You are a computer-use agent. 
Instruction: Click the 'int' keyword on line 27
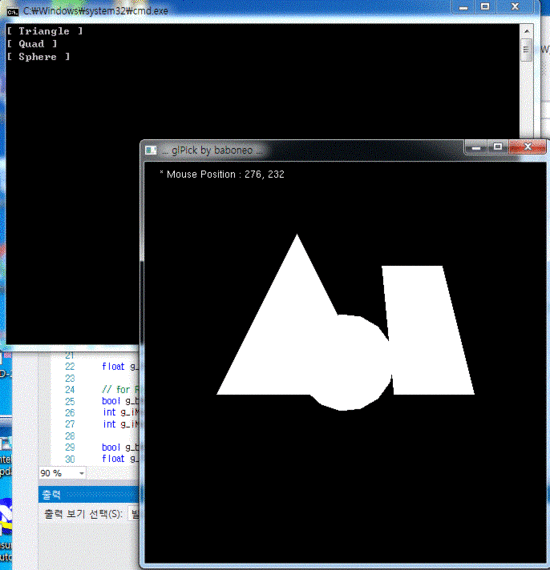point(109,424)
